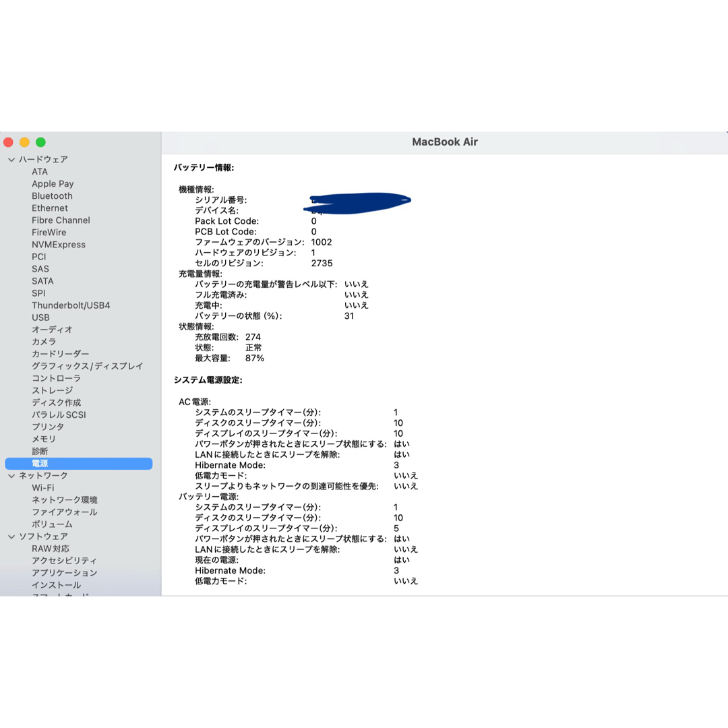Select SPI in the sidebar
Image resolution: width=728 pixels, height=728 pixels.
(38, 293)
